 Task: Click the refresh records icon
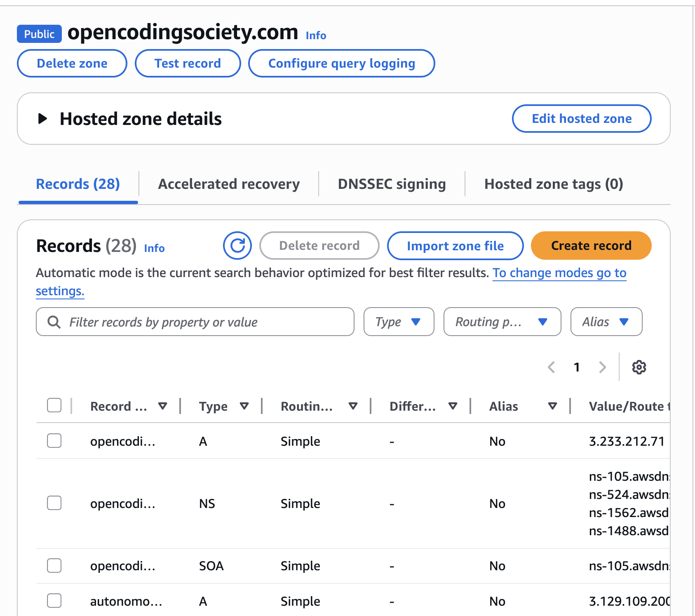237,246
